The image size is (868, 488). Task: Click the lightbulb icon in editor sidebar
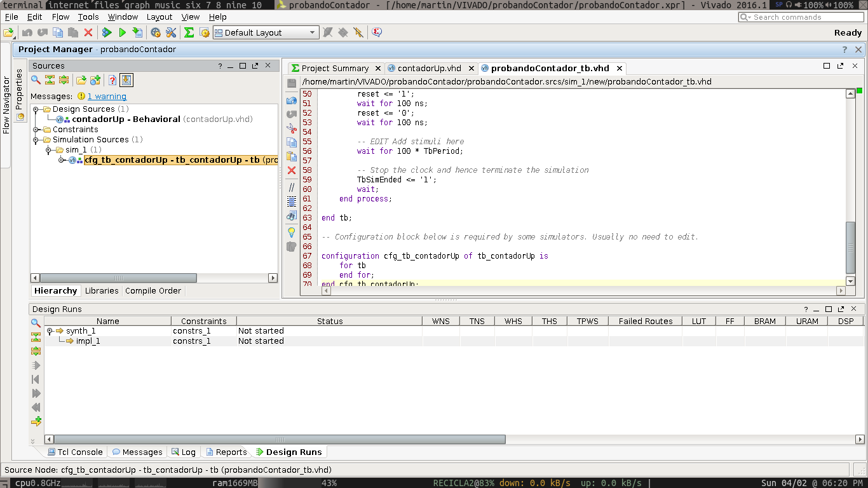(x=292, y=232)
